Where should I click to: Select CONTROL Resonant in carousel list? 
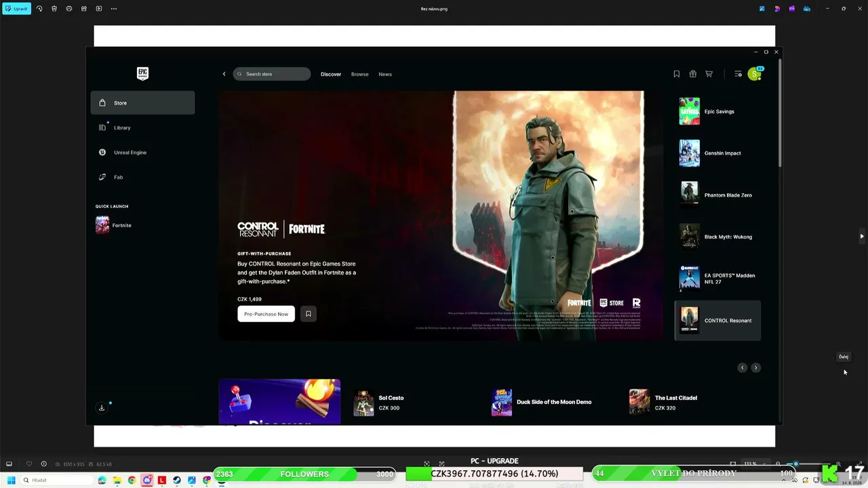coord(717,321)
